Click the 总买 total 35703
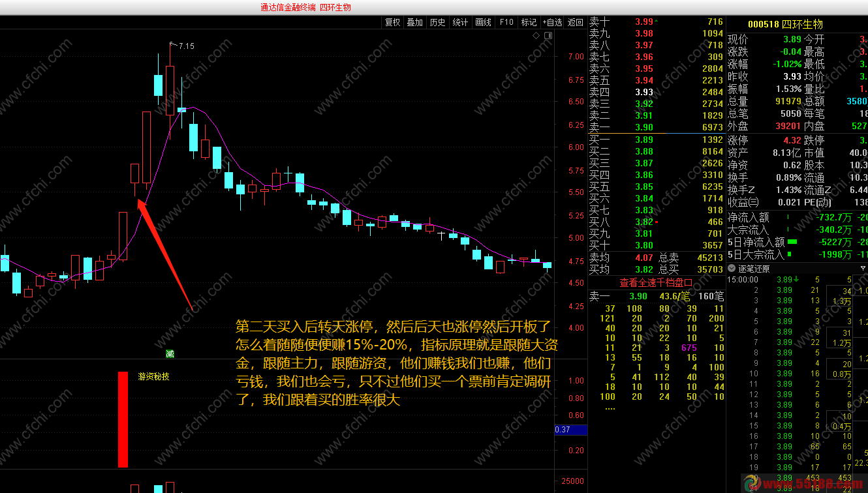The width and height of the screenshot is (868, 493). point(710,269)
